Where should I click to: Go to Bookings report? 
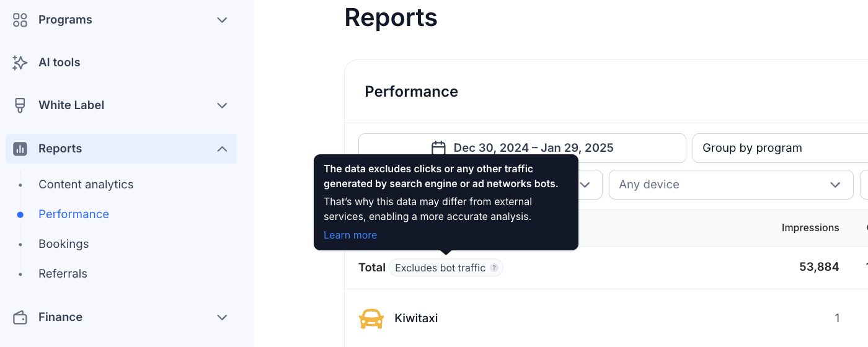64,244
